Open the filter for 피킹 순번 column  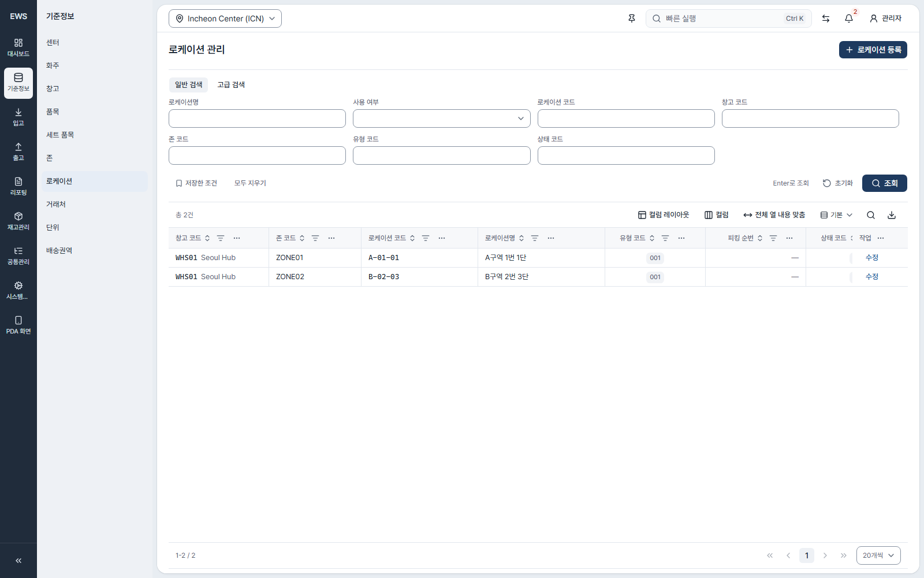(x=773, y=238)
